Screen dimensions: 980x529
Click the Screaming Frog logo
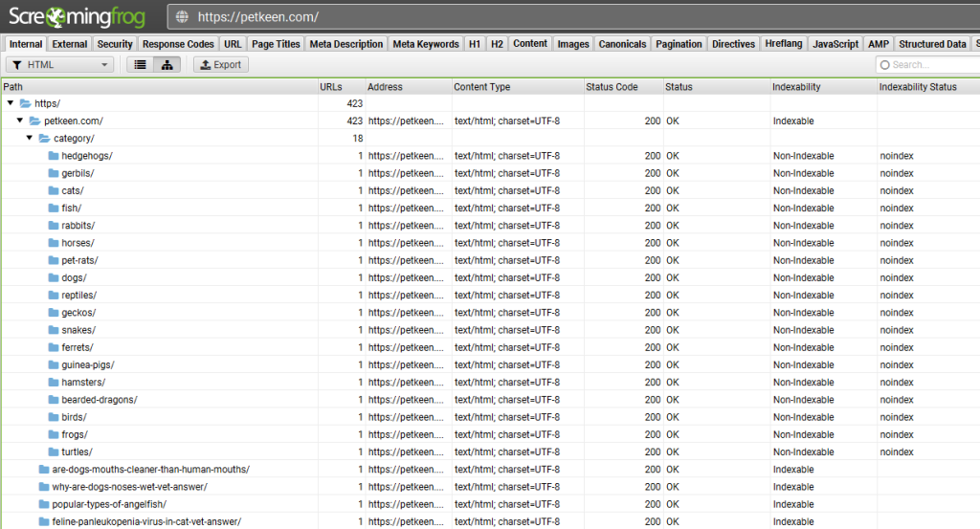pos(78,17)
